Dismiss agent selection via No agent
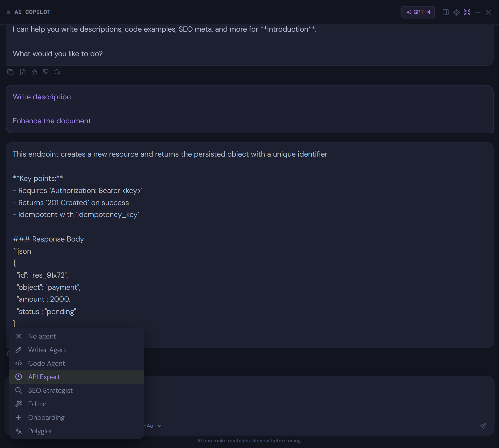 pyautogui.click(x=42, y=336)
